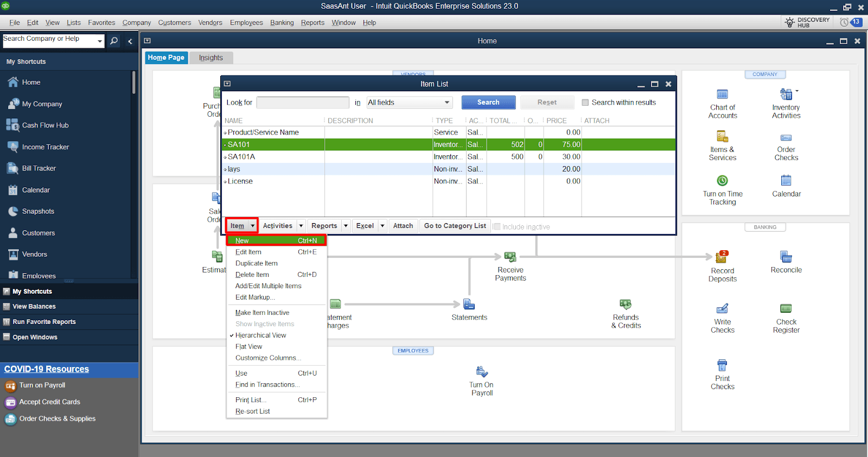The width and height of the screenshot is (868, 457).
Task: Collapse the left sidebar arrow
Action: (130, 41)
